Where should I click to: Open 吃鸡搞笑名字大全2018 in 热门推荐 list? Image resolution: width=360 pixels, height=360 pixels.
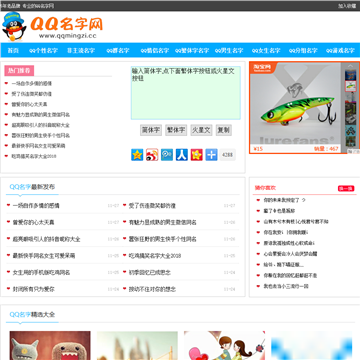tap(34, 156)
